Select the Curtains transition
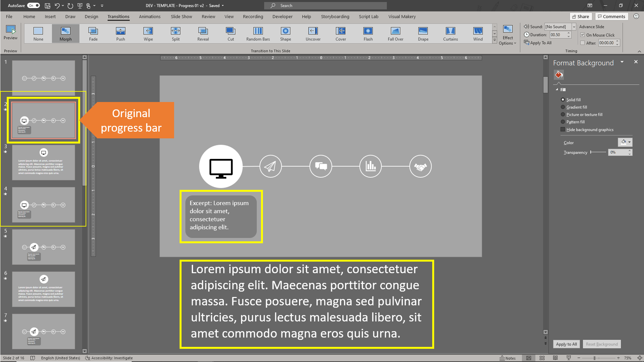The width and height of the screenshot is (644, 362). tap(450, 33)
